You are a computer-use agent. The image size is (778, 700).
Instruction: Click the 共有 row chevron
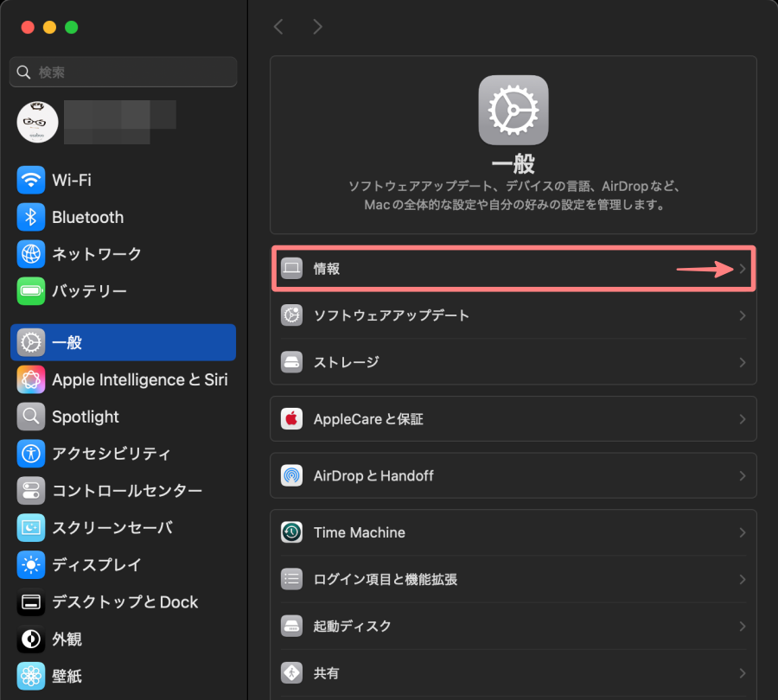pyautogui.click(x=743, y=673)
